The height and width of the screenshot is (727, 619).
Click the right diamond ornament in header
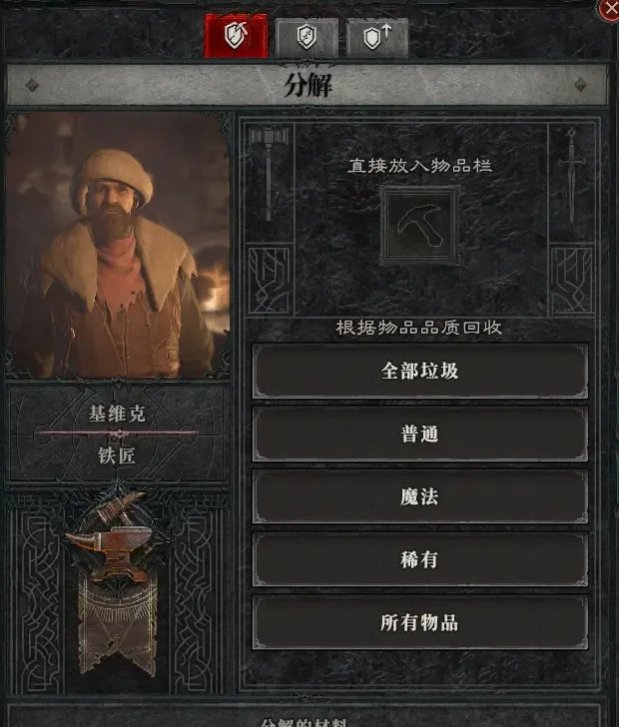coord(581,85)
